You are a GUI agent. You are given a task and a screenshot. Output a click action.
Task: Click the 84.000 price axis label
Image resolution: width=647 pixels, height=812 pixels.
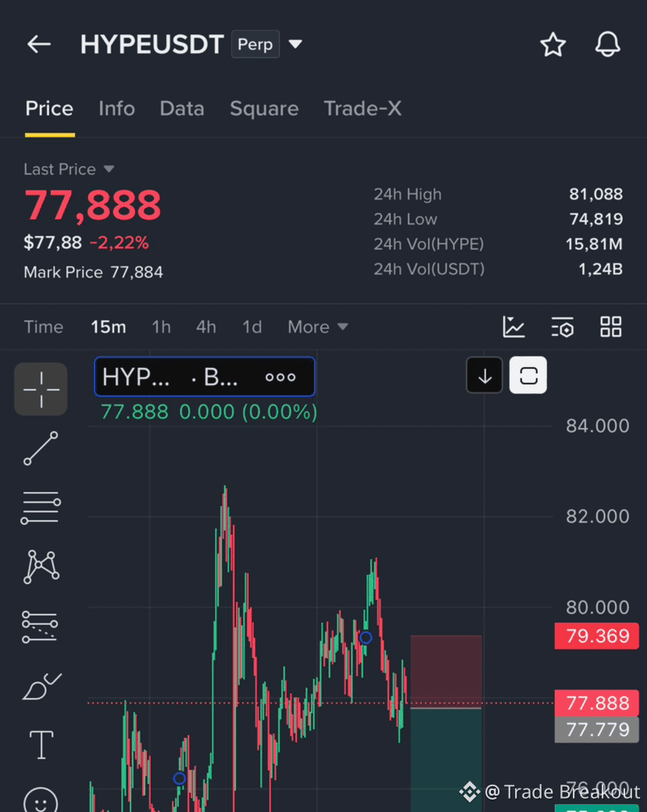tap(597, 426)
